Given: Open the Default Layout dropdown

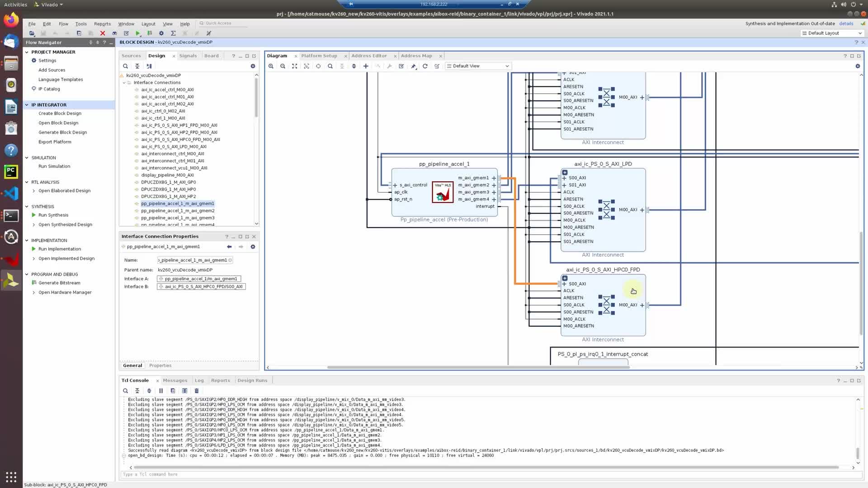Looking at the screenshot, I should pos(832,33).
